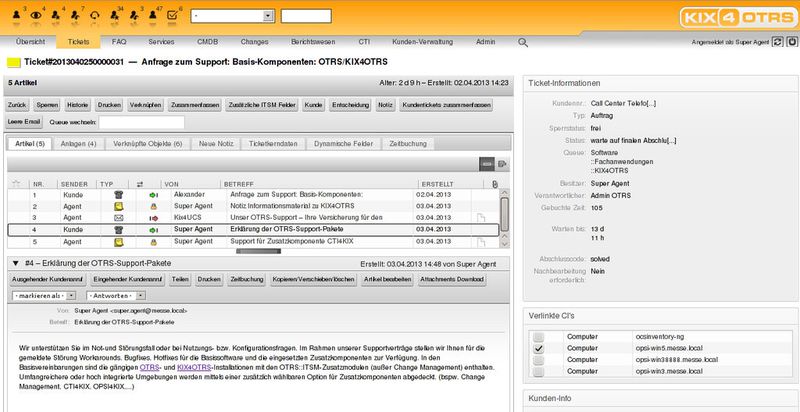The image size is (800, 412).
Task: Open the 'markieren als' dropdown
Action: [44, 296]
